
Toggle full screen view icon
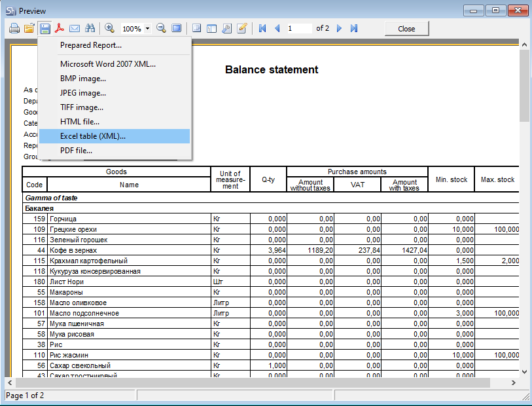(x=176, y=28)
